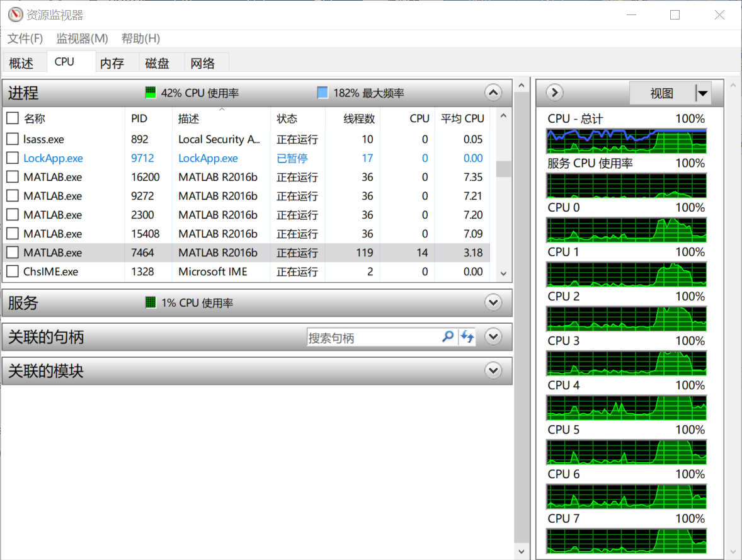This screenshot has width=742, height=560.
Task: Check the ChsIME.exe process checkbox
Action: [13, 271]
